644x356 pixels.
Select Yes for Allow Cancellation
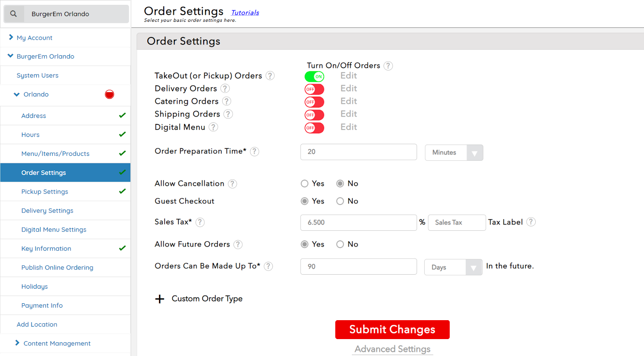305,184
